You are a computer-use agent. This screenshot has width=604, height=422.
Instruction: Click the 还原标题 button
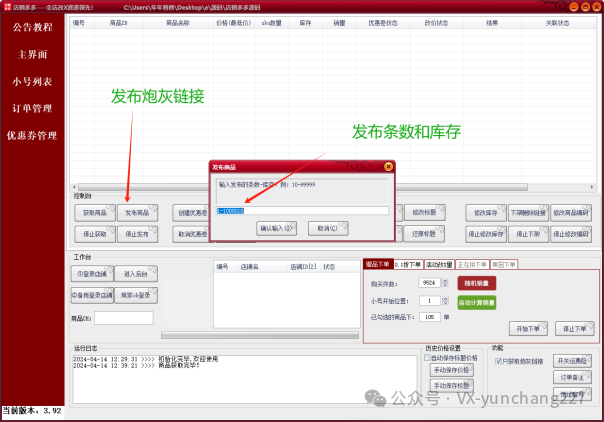[x=424, y=234]
